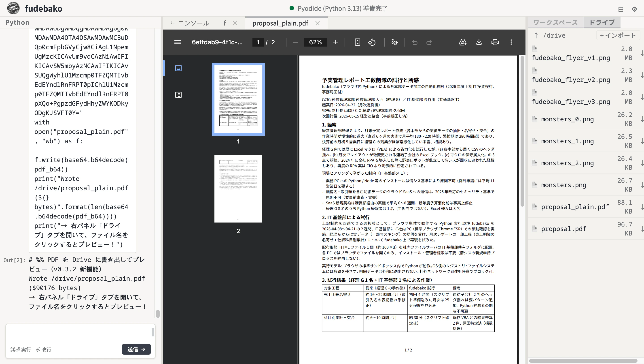This screenshot has height=364, width=644.
Task: Select the annotate/draw tool in PDF toolbar
Action: click(394, 42)
